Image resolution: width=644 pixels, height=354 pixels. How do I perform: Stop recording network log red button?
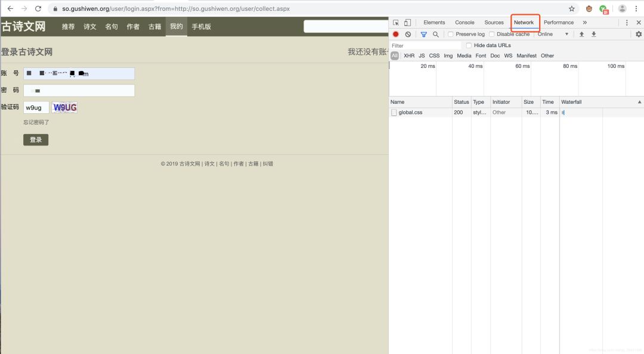[396, 35]
